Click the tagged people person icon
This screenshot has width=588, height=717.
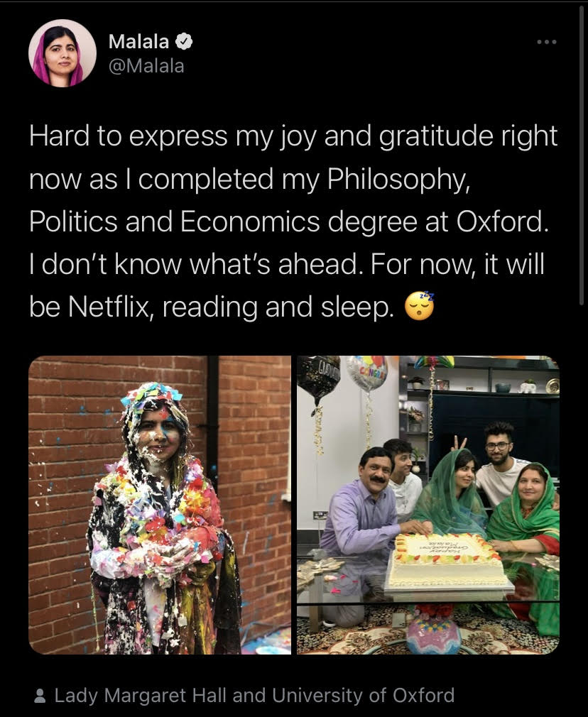(40, 696)
